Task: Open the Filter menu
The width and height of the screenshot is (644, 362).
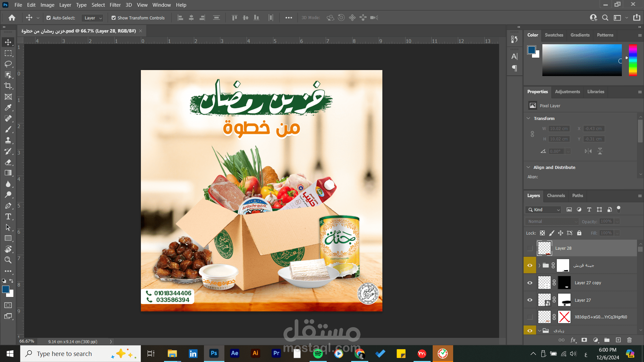Action: pos(115,5)
